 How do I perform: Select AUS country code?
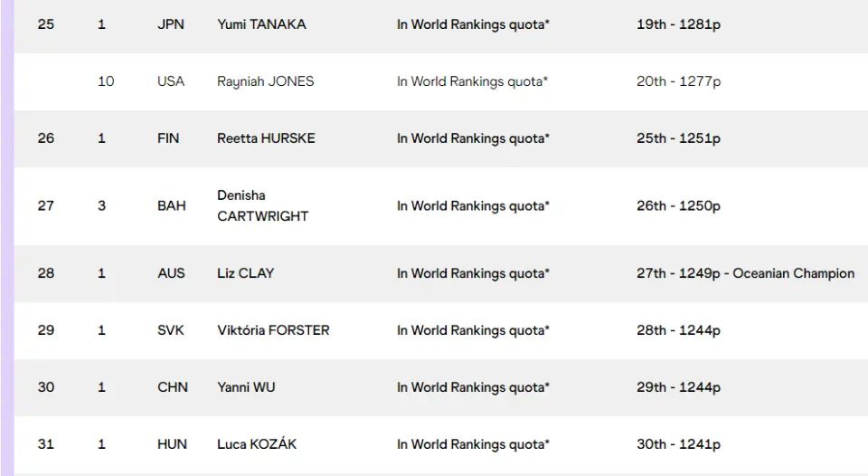(x=171, y=273)
